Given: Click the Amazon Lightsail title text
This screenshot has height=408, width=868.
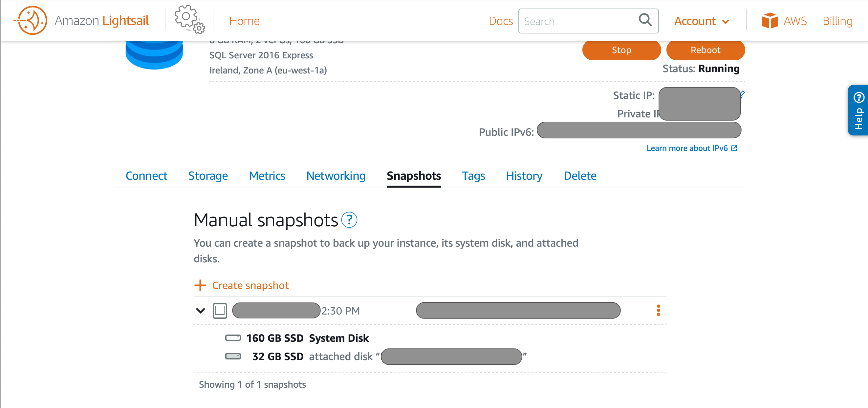Looking at the screenshot, I should click(x=102, y=21).
